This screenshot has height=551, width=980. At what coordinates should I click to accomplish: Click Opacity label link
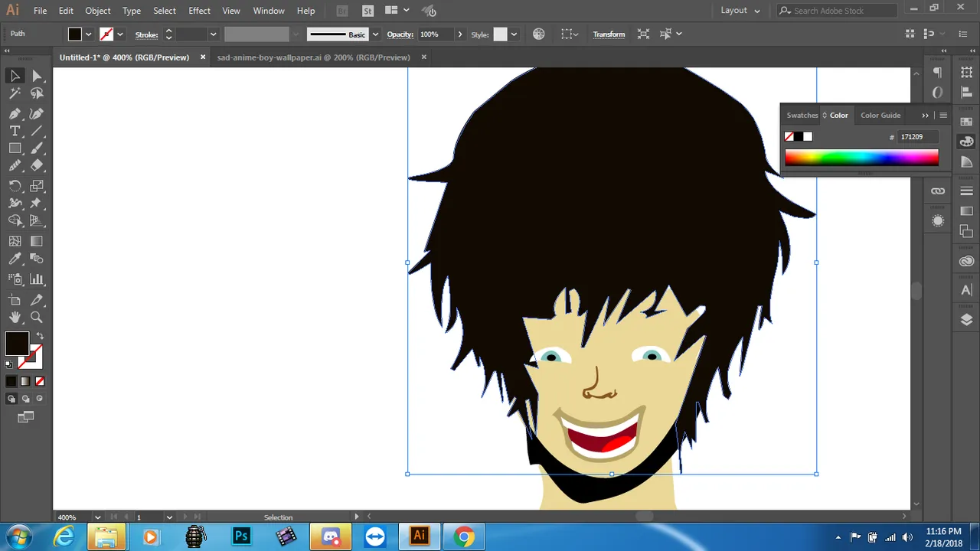[400, 34]
